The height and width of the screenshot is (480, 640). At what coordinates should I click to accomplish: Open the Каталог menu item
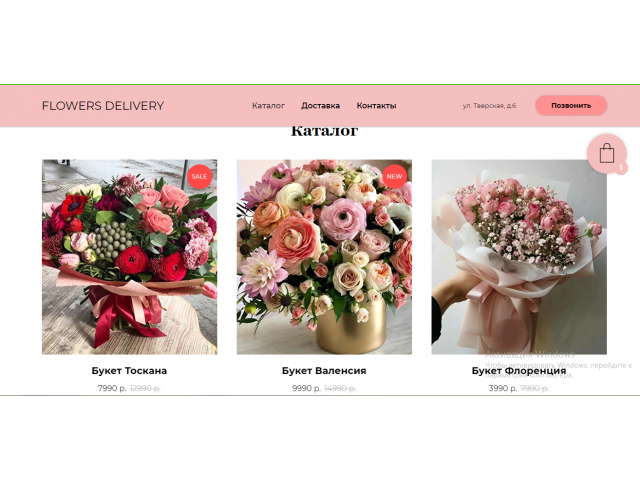pos(268,106)
